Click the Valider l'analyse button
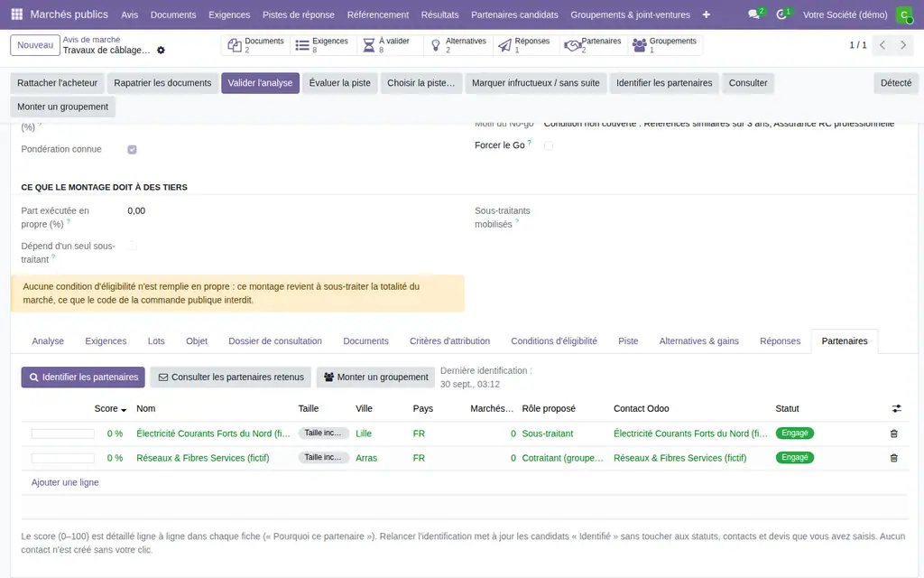The height and width of the screenshot is (578, 924). (x=260, y=83)
